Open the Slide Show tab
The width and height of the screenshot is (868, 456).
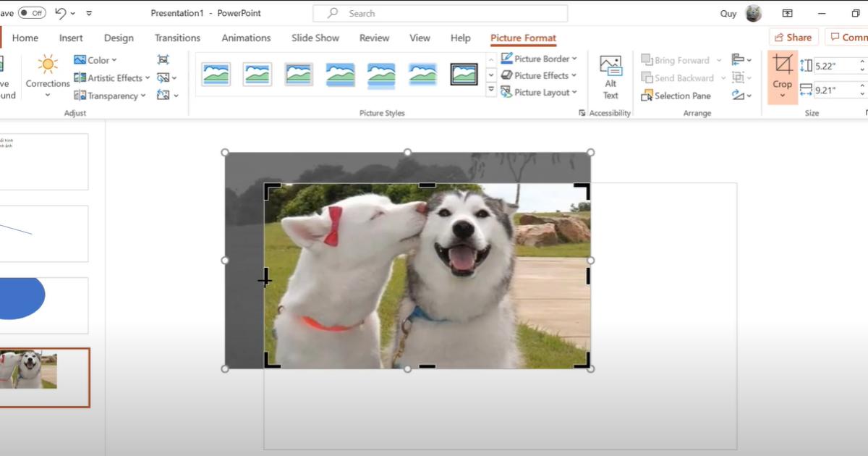(x=315, y=38)
